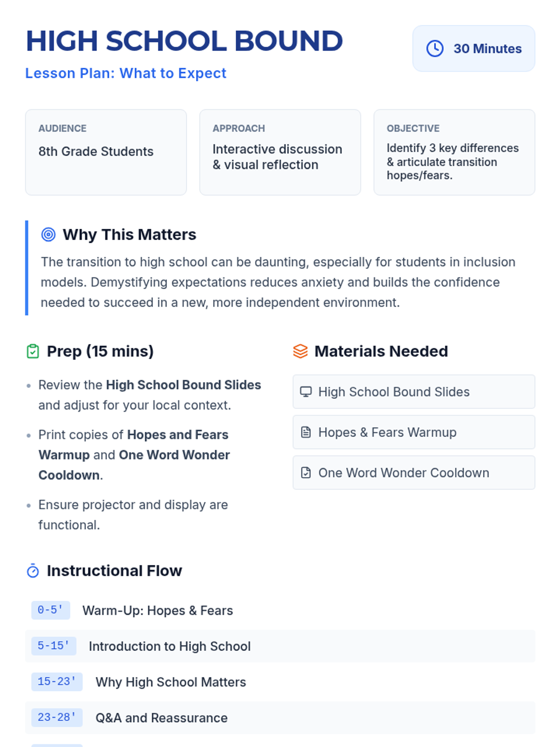
Task: Click the target icon next to Why This Matters
Action: pos(49,234)
